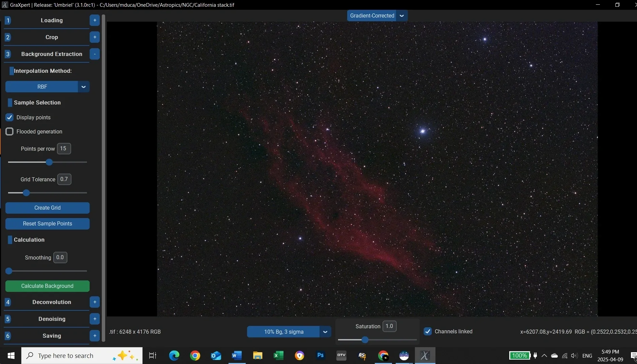Select the Saving step tab
Image resolution: width=637 pixels, height=364 pixels.
pos(52,336)
